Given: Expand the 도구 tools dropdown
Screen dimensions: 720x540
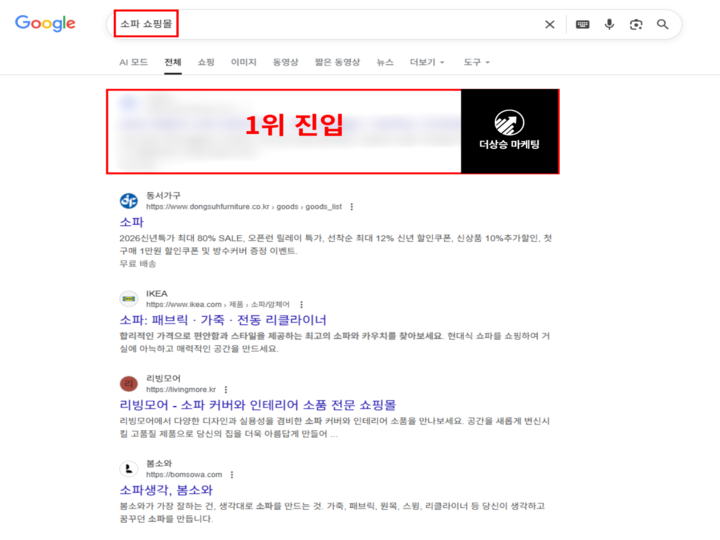Looking at the screenshot, I should (x=476, y=62).
